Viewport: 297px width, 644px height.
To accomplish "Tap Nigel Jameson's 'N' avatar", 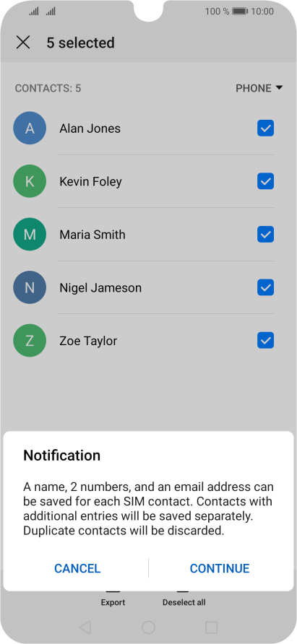I will point(30,287).
